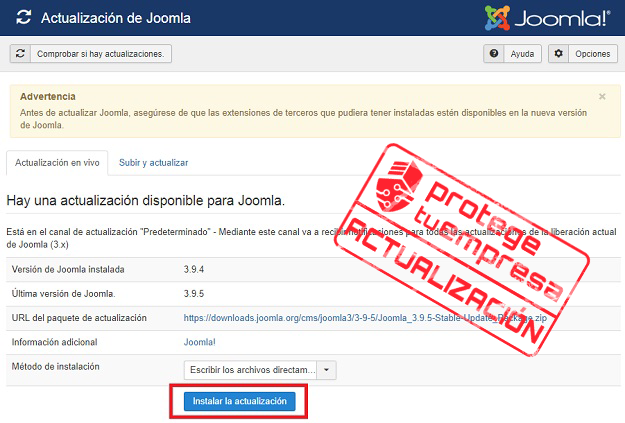The image size is (625, 423).
Task: Click the Joomla! logo in the header
Action: [549, 18]
